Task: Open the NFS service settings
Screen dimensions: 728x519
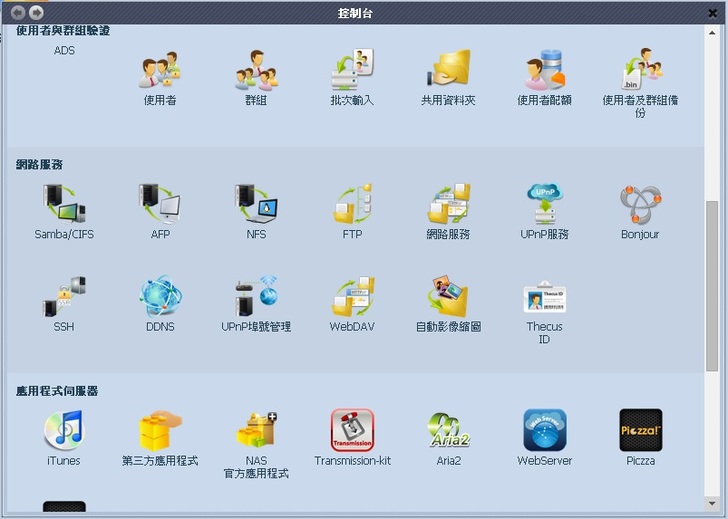Action: pos(256,204)
